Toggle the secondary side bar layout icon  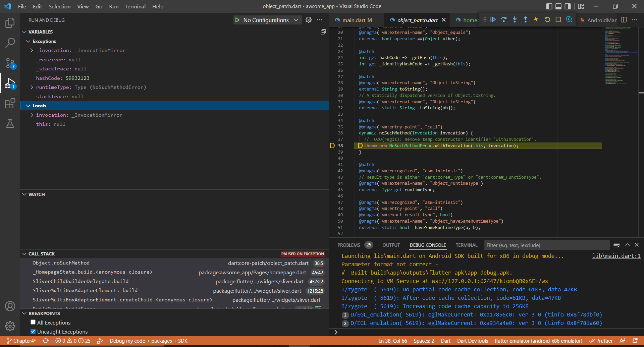[568, 6]
